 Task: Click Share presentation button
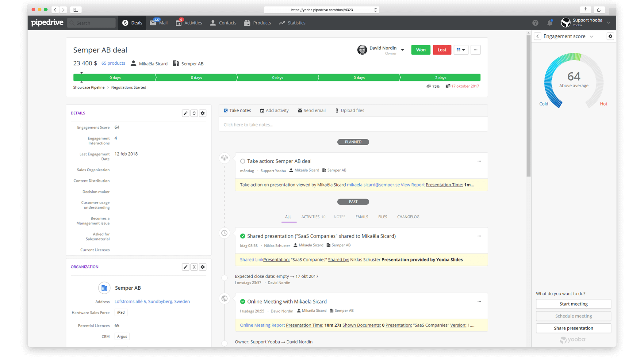pos(573,328)
